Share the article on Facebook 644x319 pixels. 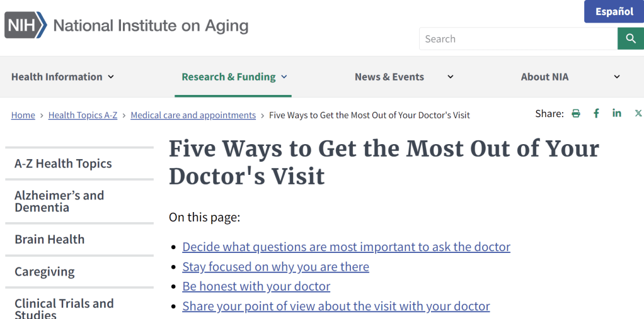pyautogui.click(x=596, y=113)
